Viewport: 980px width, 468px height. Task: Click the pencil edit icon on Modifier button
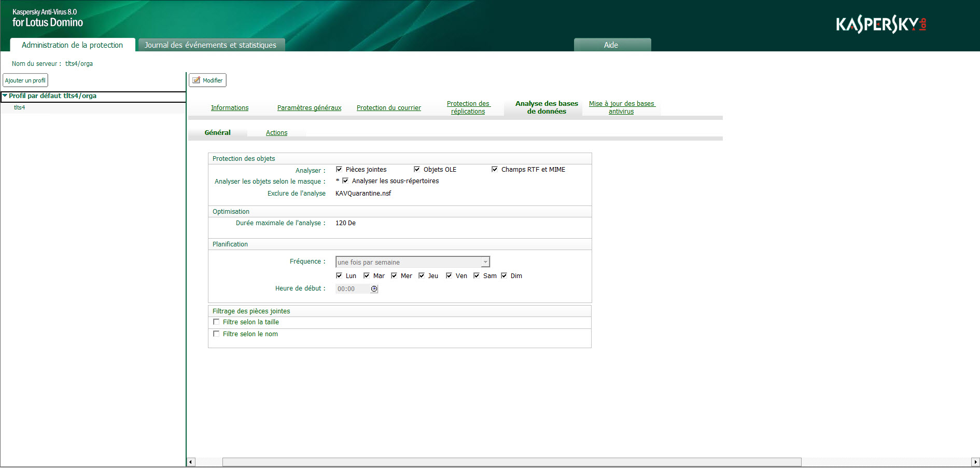(x=197, y=80)
